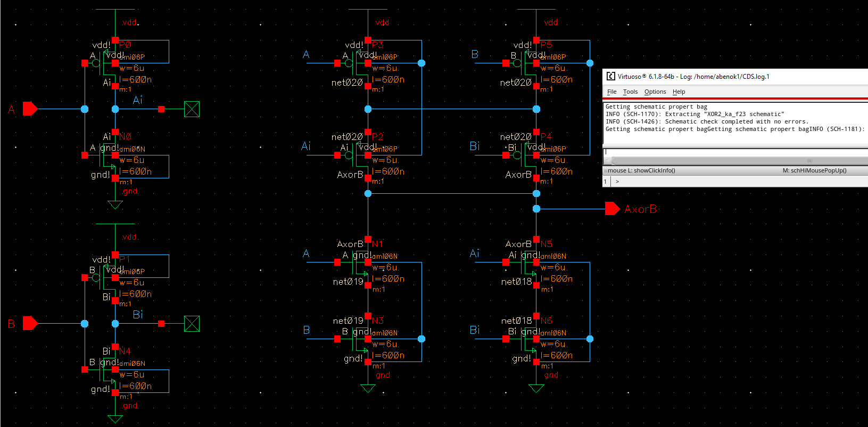This screenshot has width=868, height=427.
Task: Open the Options menu in Log window
Action: [655, 92]
